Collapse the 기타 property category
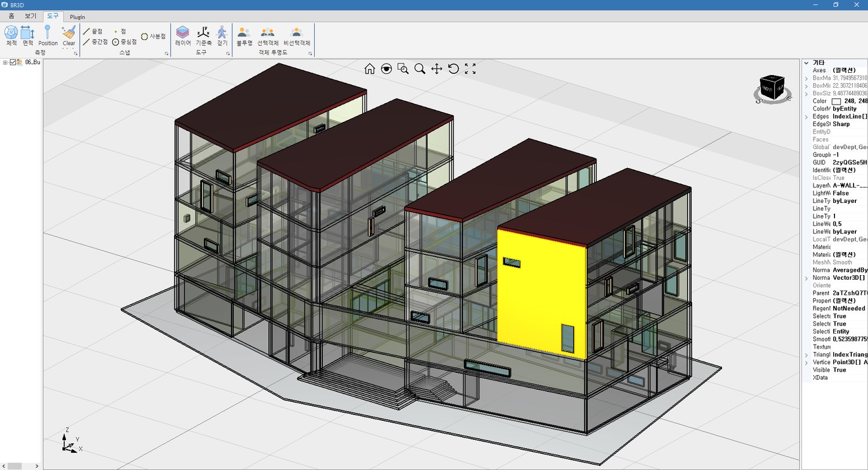 (x=806, y=62)
